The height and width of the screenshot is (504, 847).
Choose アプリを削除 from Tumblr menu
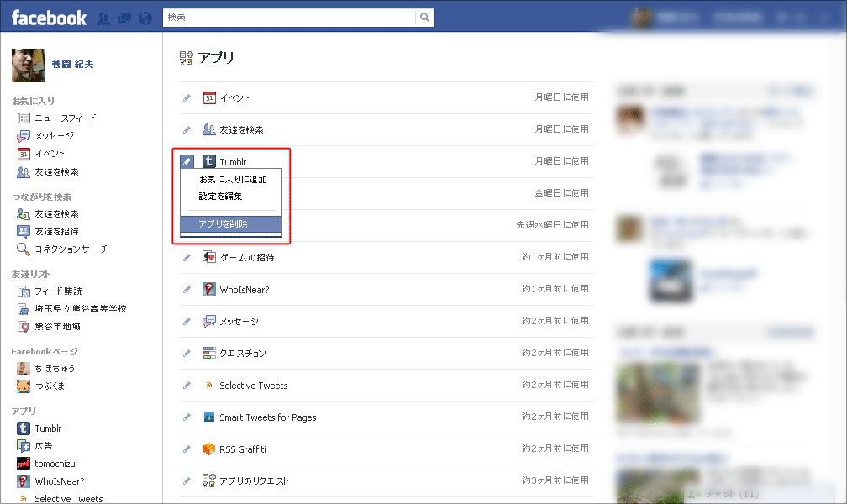[231, 223]
